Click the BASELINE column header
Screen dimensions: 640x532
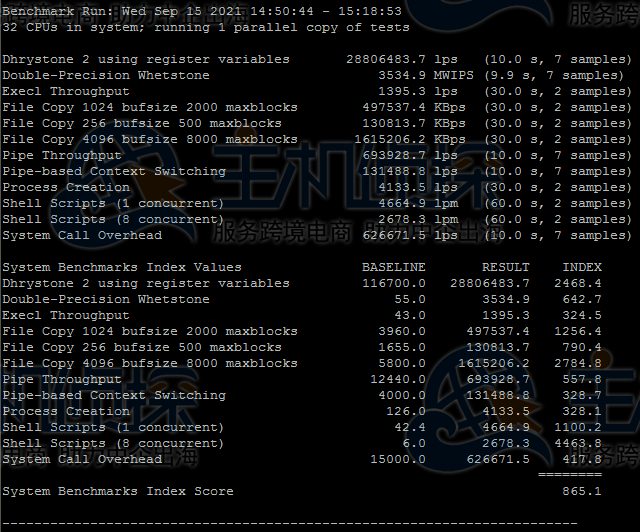point(393,267)
